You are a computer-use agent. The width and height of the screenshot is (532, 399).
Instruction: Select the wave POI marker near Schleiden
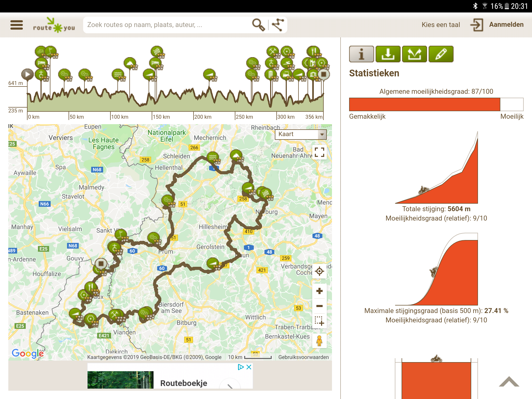(213, 157)
